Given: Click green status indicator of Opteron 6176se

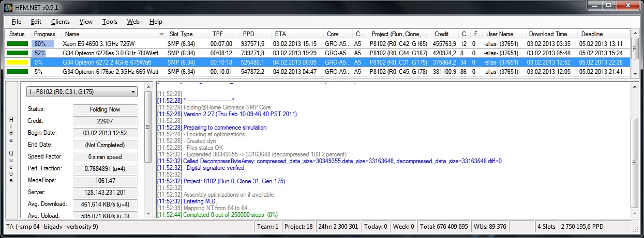Looking at the screenshot, I should click(x=17, y=72).
